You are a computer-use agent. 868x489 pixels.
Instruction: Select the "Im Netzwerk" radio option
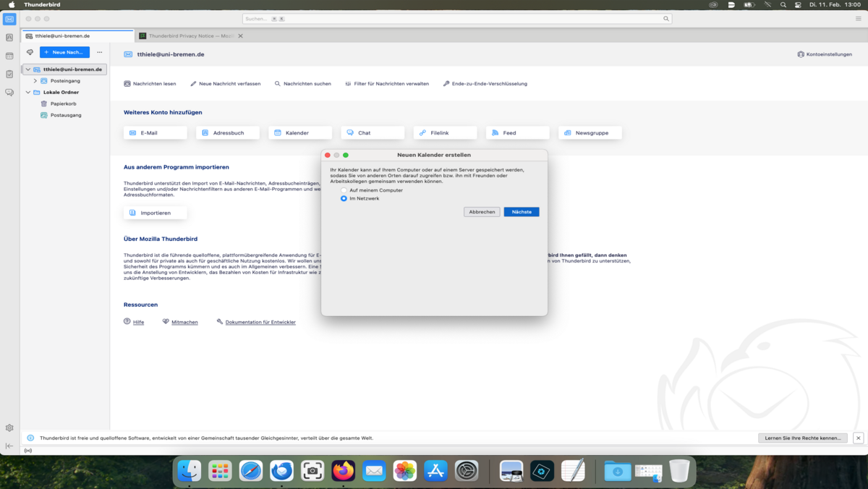(x=344, y=198)
